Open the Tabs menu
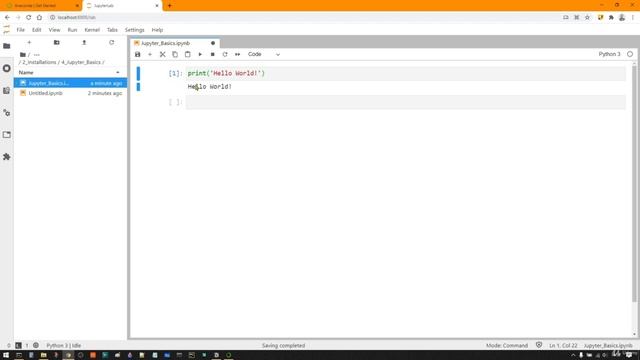This screenshot has height=360, width=640. [112, 30]
